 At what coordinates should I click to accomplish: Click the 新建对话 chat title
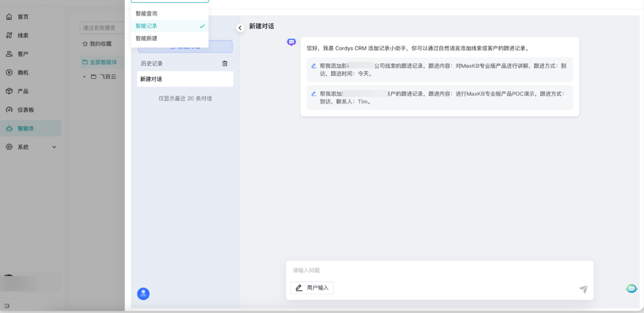[262, 26]
